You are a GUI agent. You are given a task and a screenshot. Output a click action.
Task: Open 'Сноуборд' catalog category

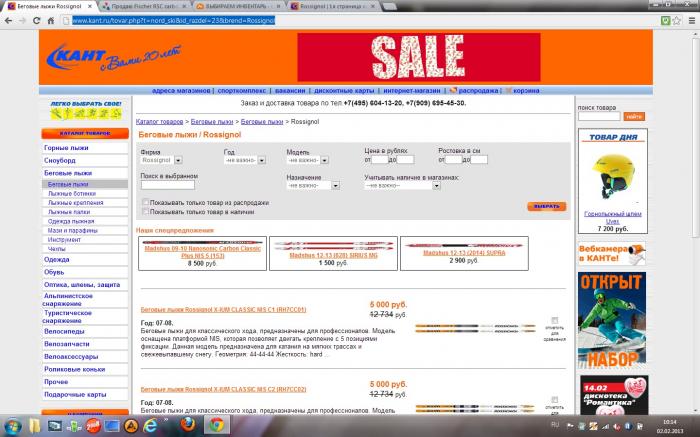60,160
